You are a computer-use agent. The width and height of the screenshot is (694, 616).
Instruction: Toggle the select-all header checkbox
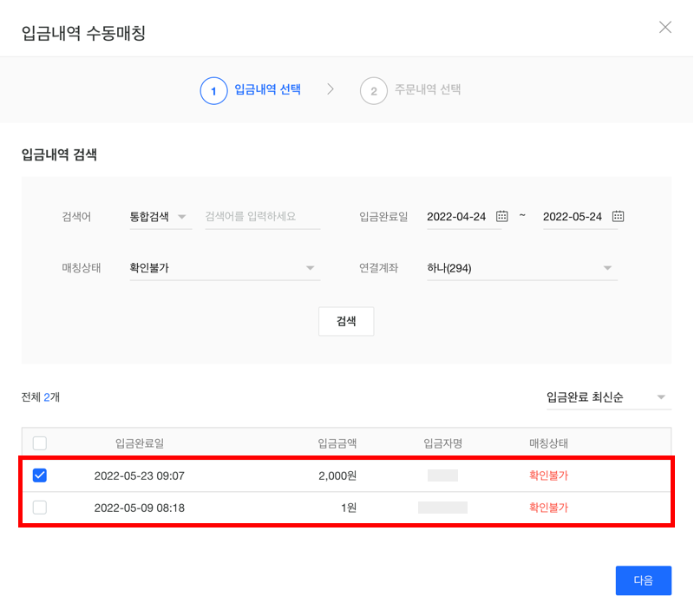click(40, 443)
